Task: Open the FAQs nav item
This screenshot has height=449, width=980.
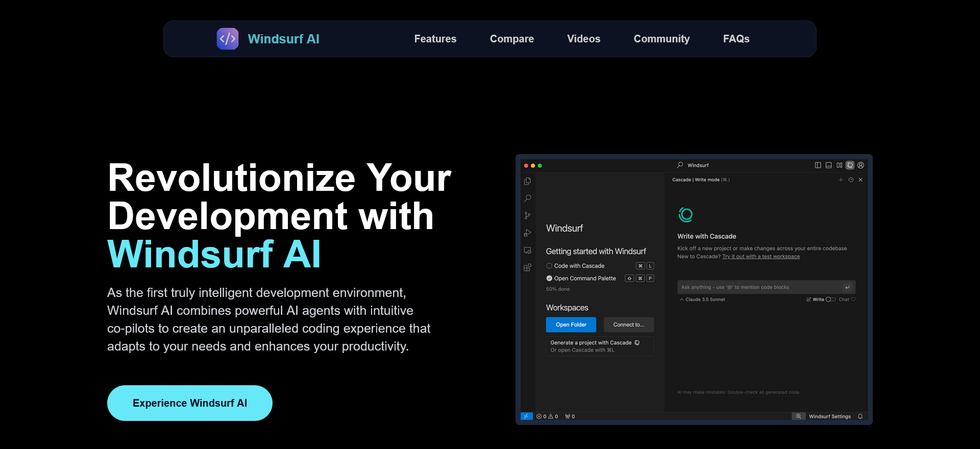Action: point(737,39)
